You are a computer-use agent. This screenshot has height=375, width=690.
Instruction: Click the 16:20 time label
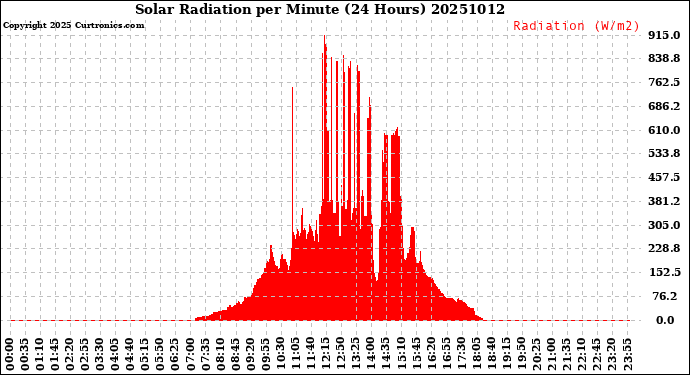pos(431,355)
